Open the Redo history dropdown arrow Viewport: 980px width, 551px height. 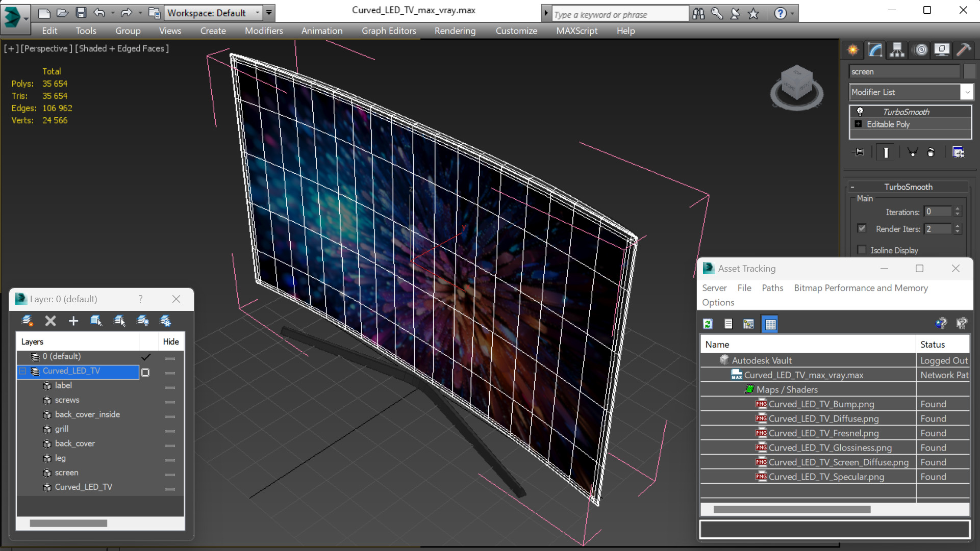coord(140,13)
